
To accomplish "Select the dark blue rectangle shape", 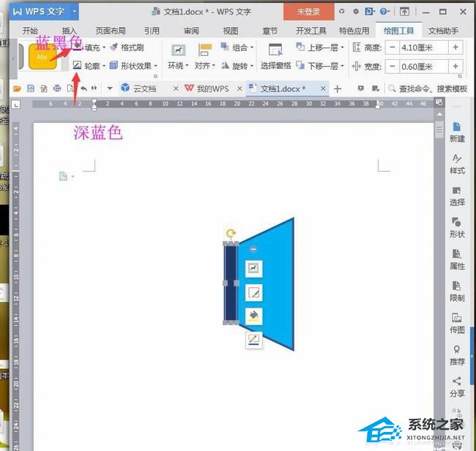I will 231,283.
